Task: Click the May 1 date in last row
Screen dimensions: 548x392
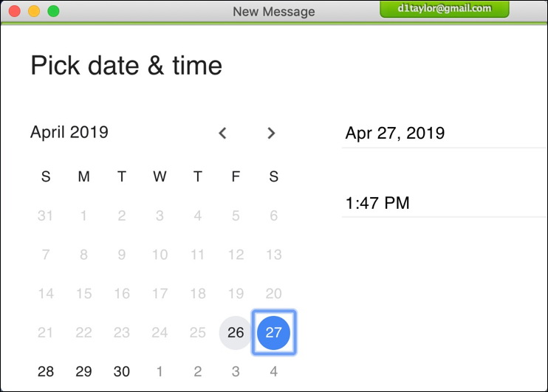Action: click(x=160, y=371)
